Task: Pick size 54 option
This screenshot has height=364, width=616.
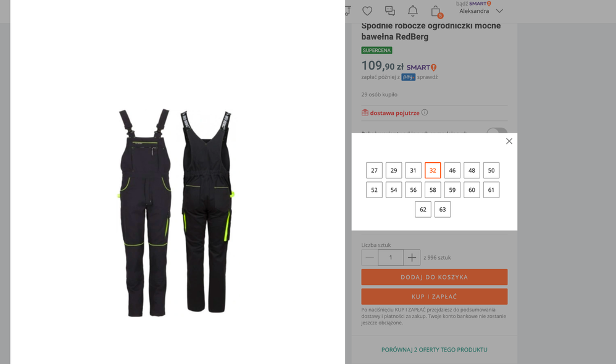Action: coord(394,190)
